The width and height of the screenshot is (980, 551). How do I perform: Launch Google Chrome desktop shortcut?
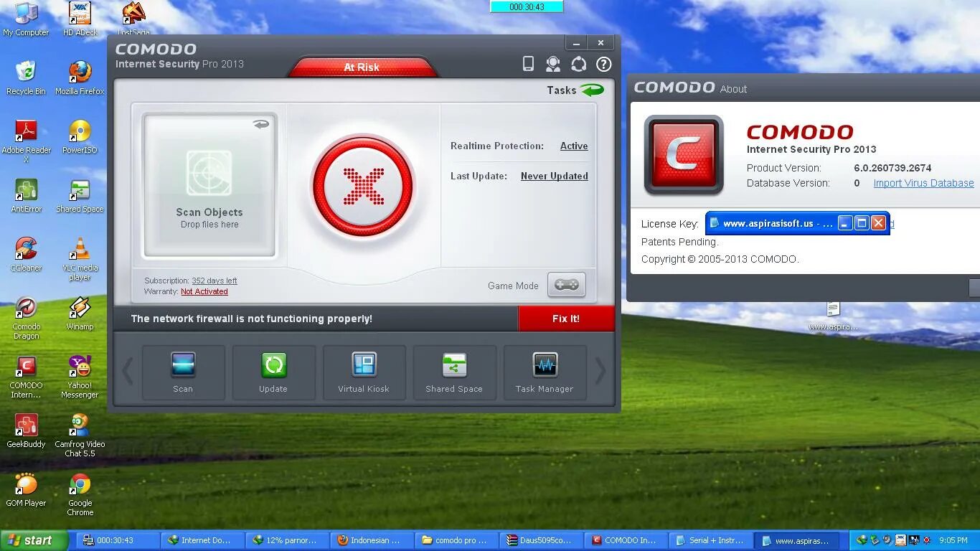[x=80, y=494]
